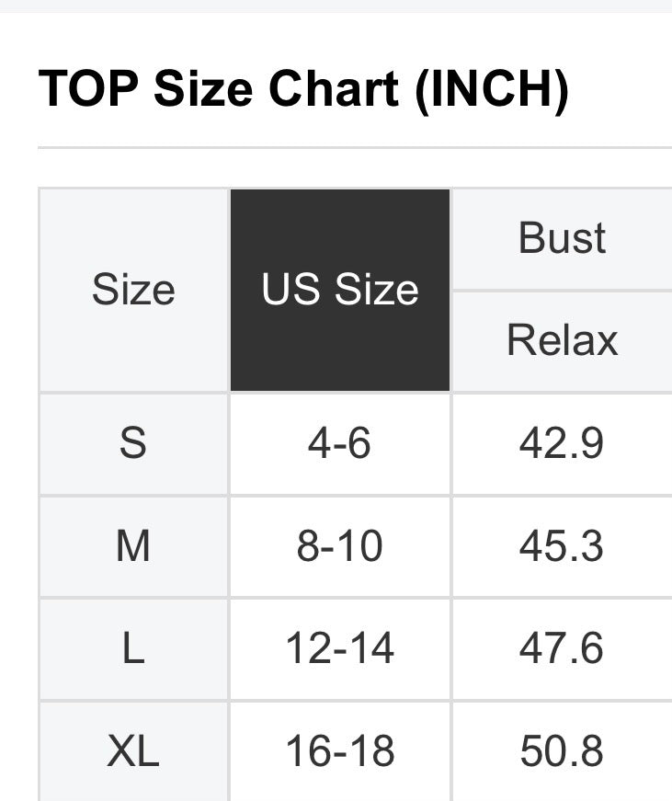Pick the 47.6 bust measurement cell
This screenshot has height=801, width=672.
click(x=562, y=648)
